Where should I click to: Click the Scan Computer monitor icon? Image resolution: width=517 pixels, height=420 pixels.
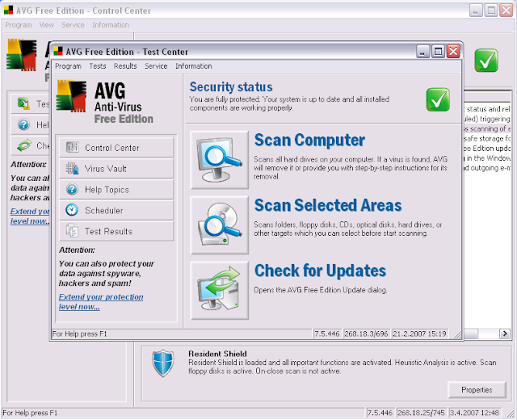pyautogui.click(x=219, y=160)
